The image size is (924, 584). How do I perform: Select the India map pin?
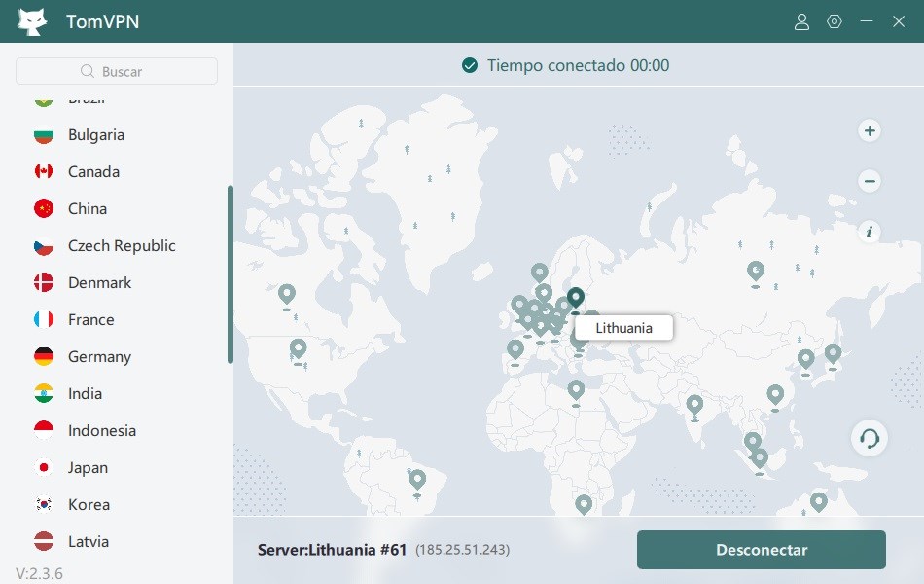pyautogui.click(x=694, y=406)
